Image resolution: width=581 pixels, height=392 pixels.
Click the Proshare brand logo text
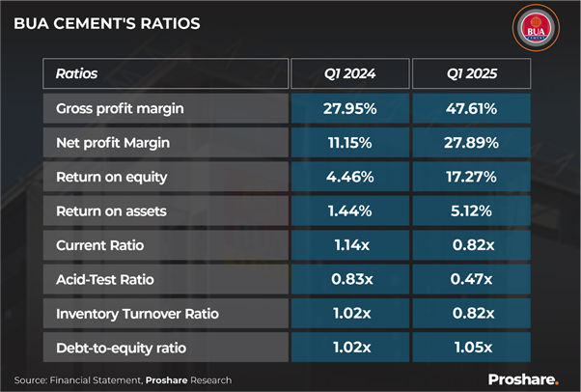523,379
